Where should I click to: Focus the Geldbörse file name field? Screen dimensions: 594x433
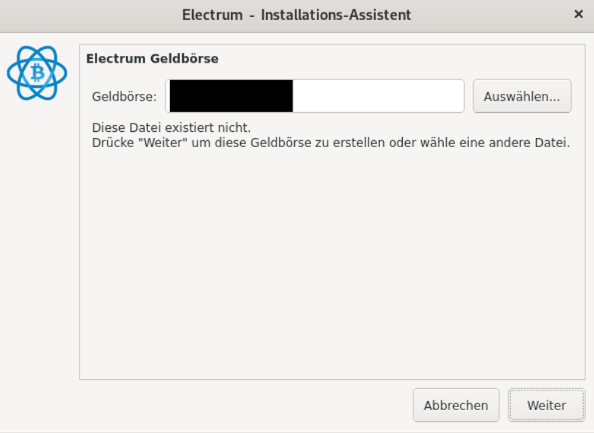[315, 96]
